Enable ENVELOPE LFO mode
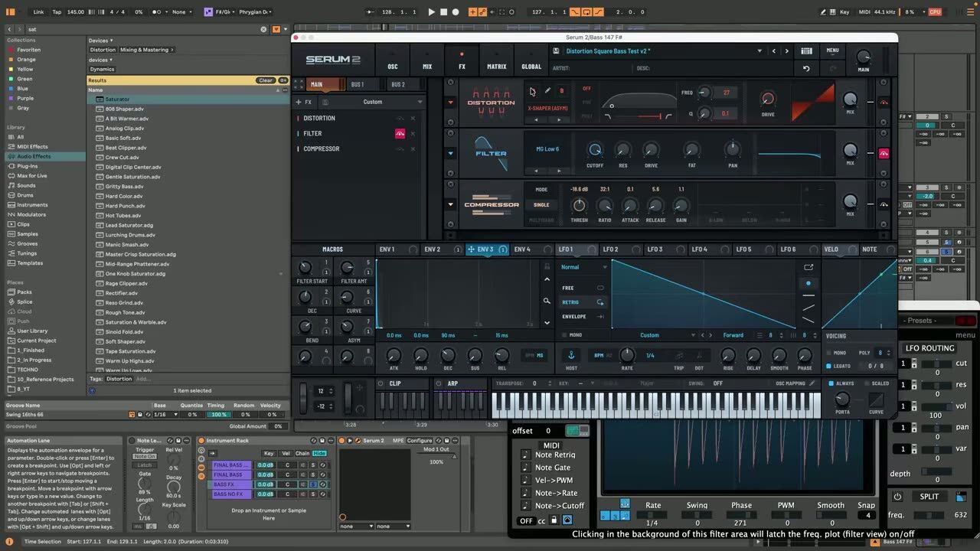This screenshot has height=551, width=980. 583,316
